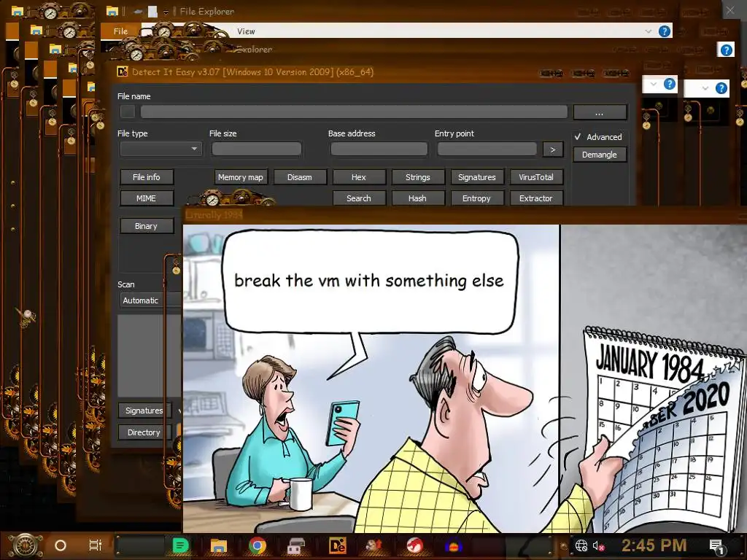Image resolution: width=747 pixels, height=560 pixels.
Task: Click the Signatures button near the bottom
Action: (x=144, y=411)
